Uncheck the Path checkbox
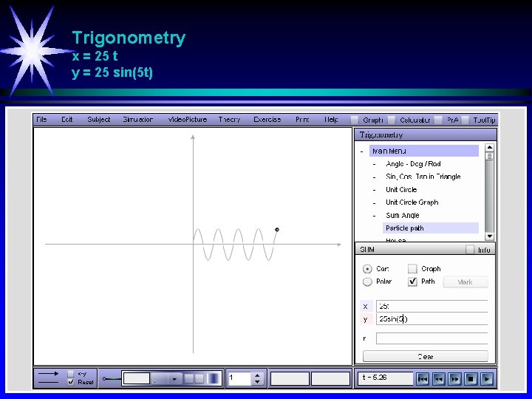This screenshot has height=399, width=532. pos(412,282)
